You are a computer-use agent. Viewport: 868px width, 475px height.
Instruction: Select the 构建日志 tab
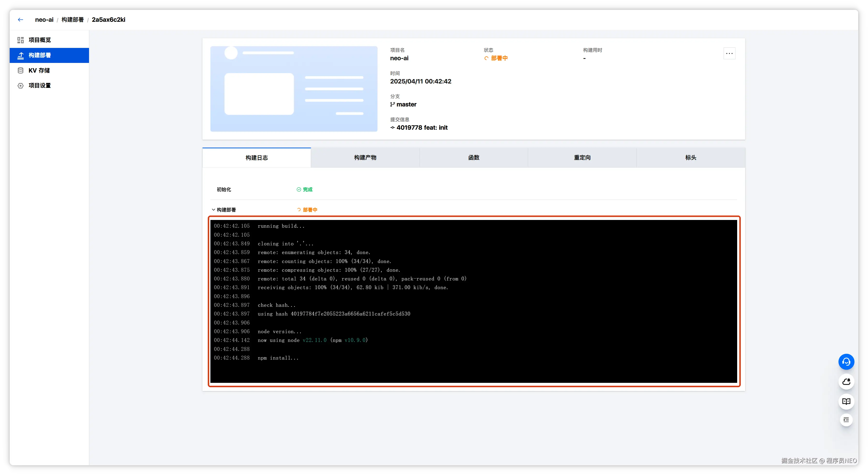click(256, 158)
